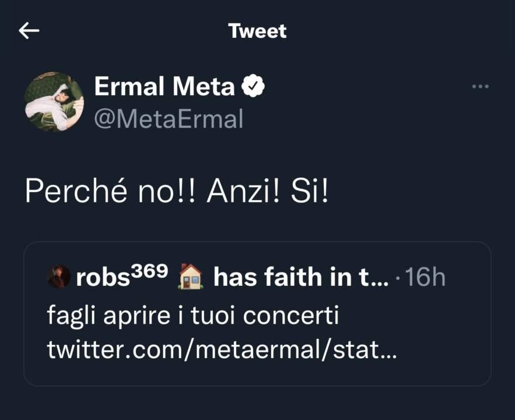Image resolution: width=515 pixels, height=420 pixels.
Task: Open the three-dot more options menu
Action: [x=480, y=87]
